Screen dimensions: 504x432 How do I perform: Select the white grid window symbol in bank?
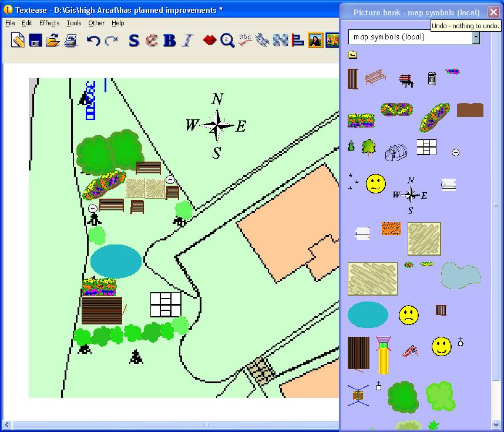coord(426,147)
